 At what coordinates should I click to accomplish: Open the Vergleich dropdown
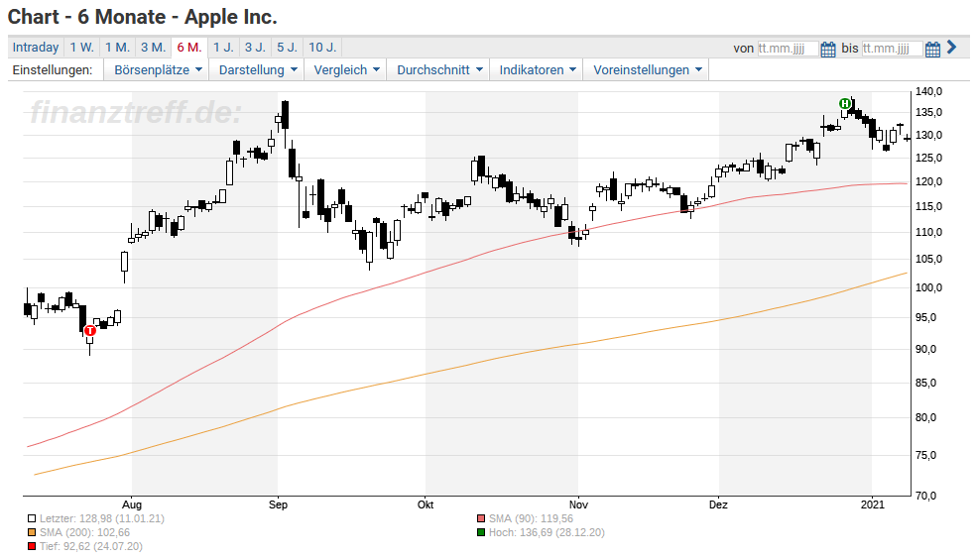pyautogui.click(x=346, y=69)
